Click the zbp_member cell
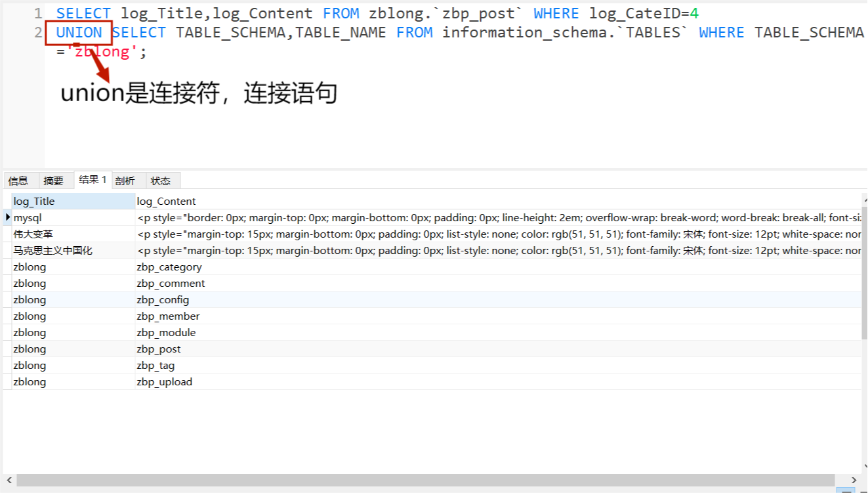 (x=498, y=316)
